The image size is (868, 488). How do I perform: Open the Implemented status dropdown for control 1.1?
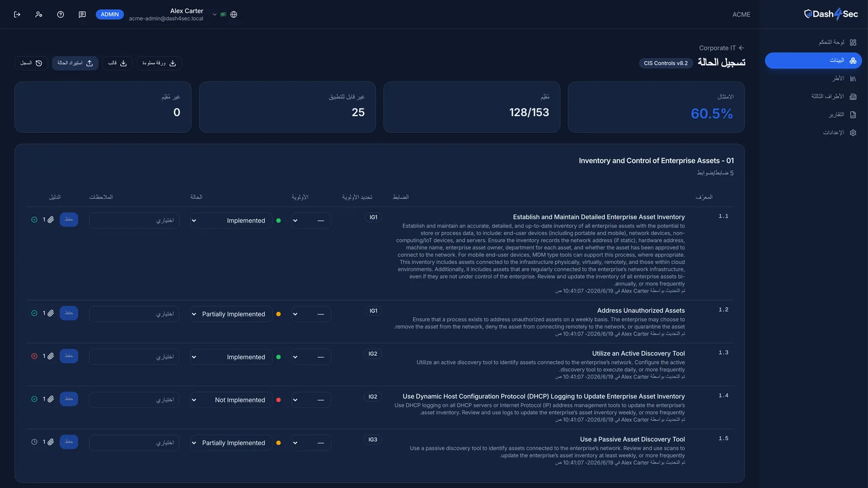coord(231,221)
